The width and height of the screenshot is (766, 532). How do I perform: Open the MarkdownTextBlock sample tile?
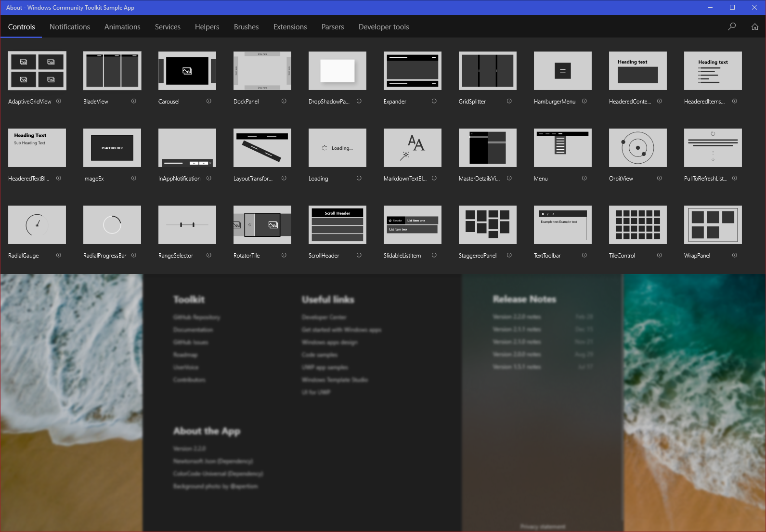click(x=413, y=148)
